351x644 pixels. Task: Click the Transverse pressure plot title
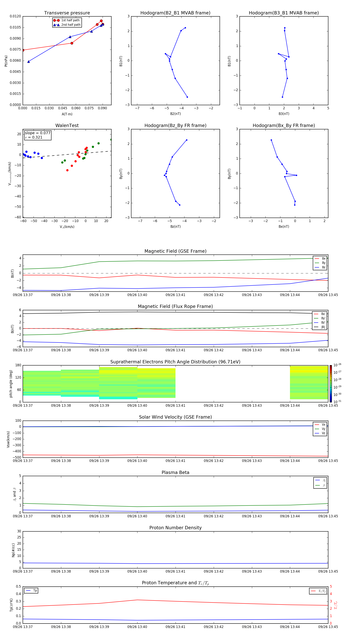pos(67,13)
